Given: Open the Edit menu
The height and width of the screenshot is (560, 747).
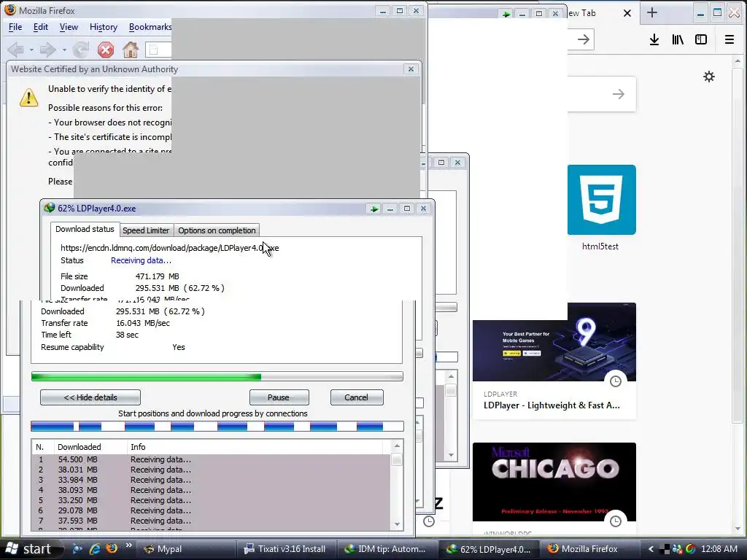Looking at the screenshot, I should (41, 27).
